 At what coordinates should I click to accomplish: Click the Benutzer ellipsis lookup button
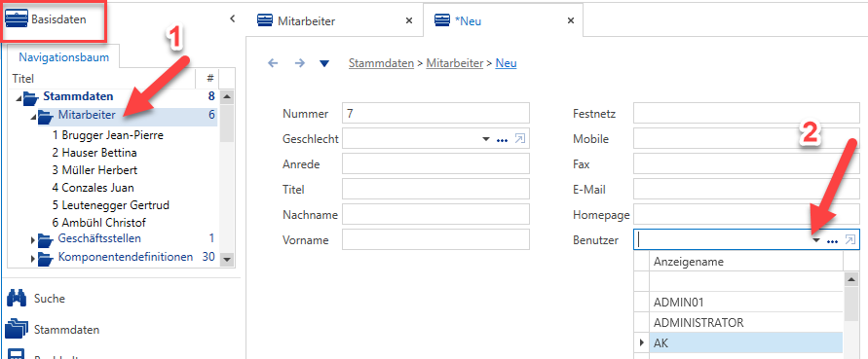(x=832, y=240)
